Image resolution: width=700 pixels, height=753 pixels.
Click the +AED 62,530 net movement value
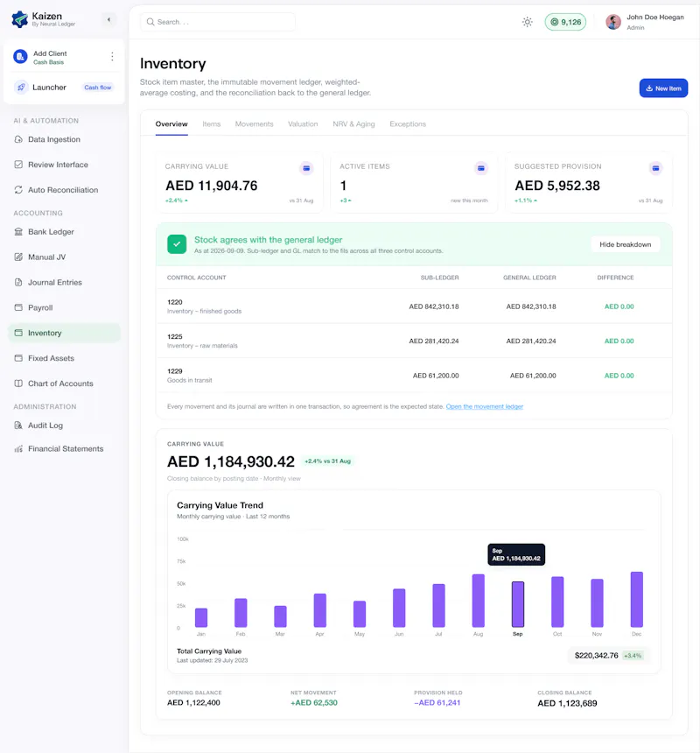pos(314,702)
